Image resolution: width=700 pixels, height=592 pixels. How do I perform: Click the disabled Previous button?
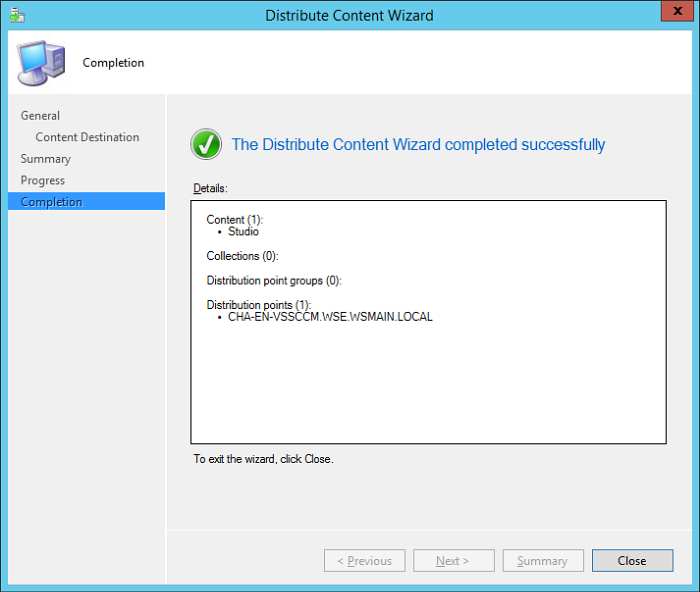(365, 561)
